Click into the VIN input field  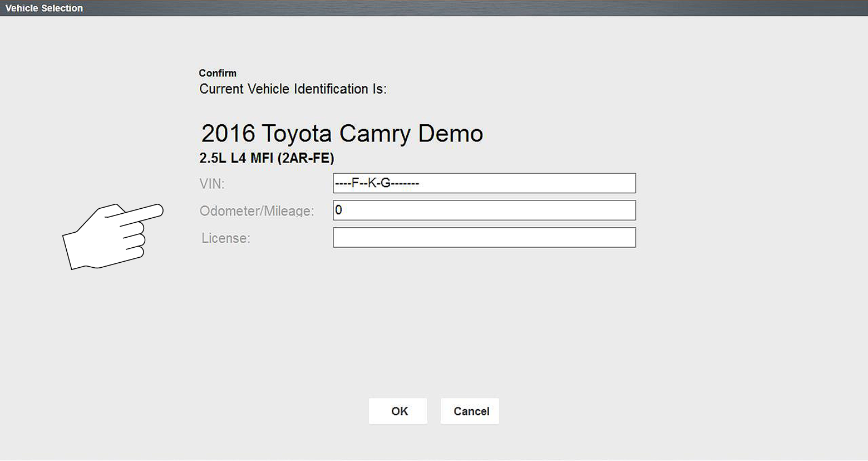click(x=484, y=183)
